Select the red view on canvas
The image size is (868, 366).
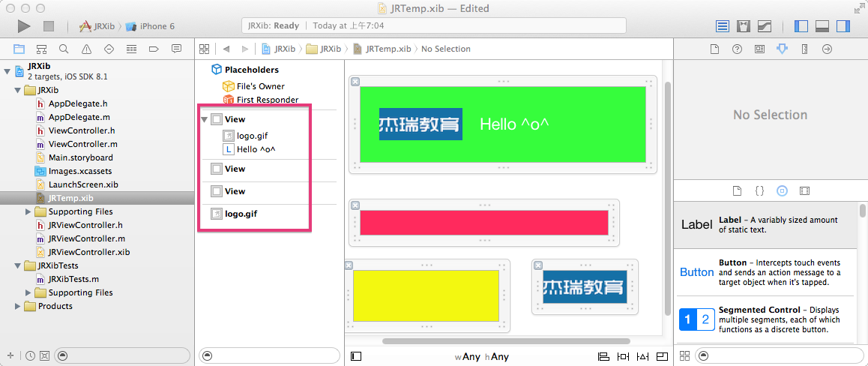[x=483, y=223]
